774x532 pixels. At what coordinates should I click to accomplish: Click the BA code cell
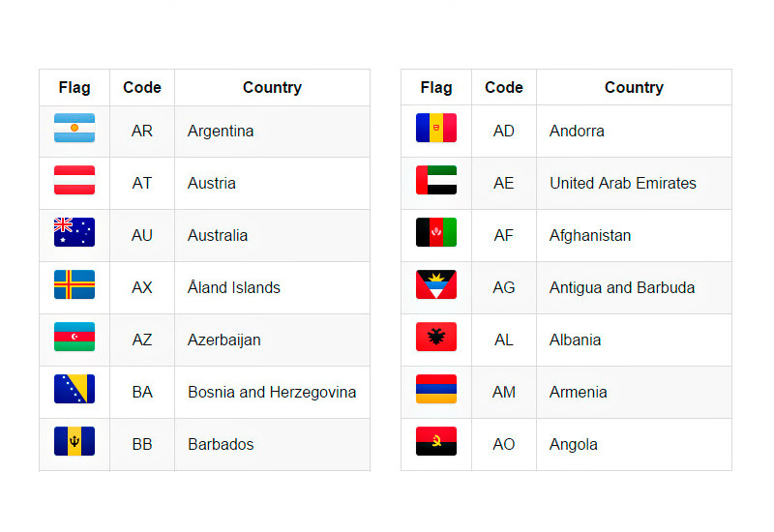[x=142, y=393]
